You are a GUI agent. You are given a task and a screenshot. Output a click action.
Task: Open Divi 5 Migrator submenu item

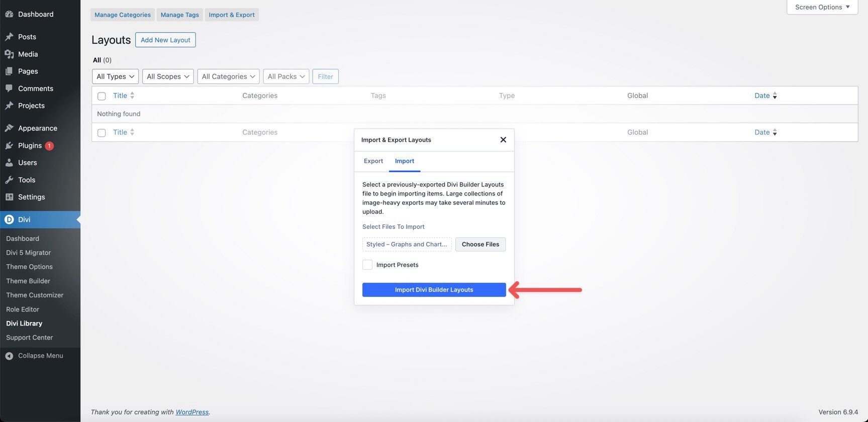[x=29, y=253]
